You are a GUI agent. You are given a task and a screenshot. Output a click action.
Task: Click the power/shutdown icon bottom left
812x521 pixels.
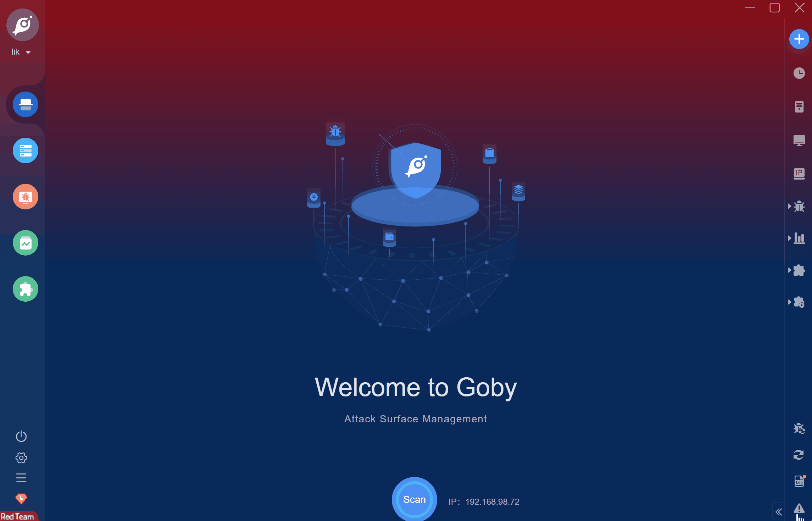click(21, 436)
